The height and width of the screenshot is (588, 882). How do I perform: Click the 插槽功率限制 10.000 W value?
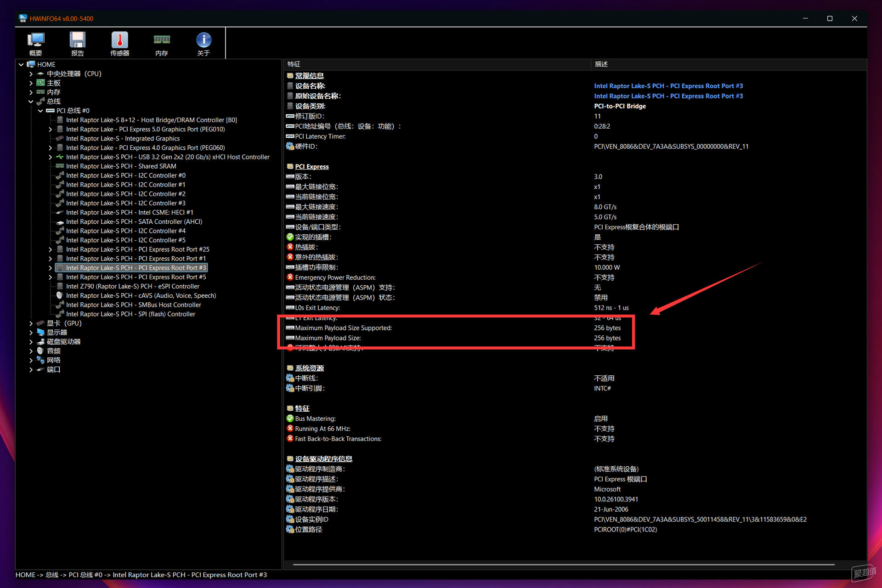pyautogui.click(x=606, y=267)
